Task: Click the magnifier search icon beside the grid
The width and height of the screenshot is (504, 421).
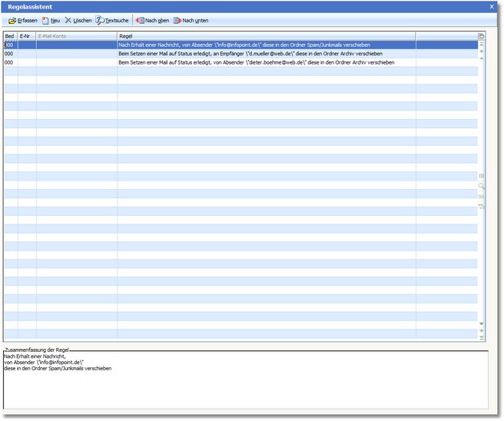Action: 482,186
